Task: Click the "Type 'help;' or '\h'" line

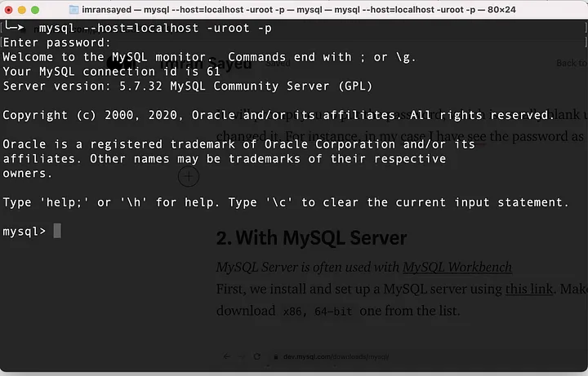Action: tap(286, 202)
